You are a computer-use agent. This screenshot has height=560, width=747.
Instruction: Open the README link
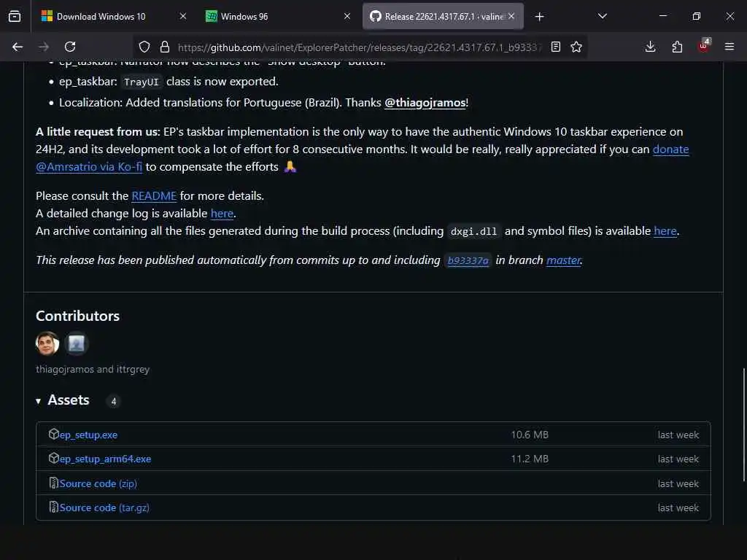click(x=154, y=195)
